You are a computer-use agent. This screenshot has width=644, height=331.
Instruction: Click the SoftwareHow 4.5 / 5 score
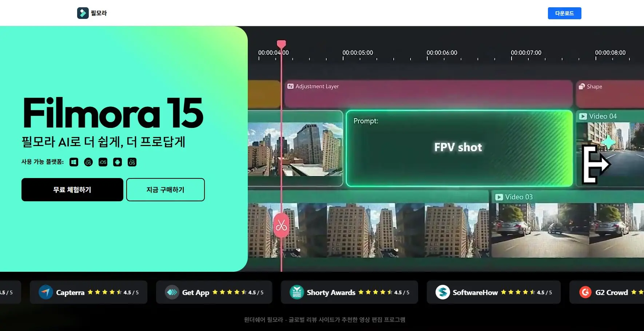coord(544,292)
